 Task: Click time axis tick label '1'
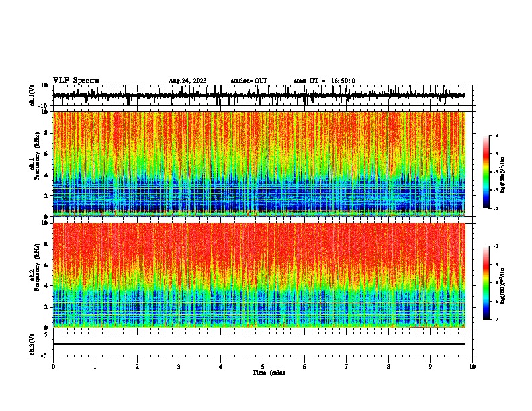point(95,367)
